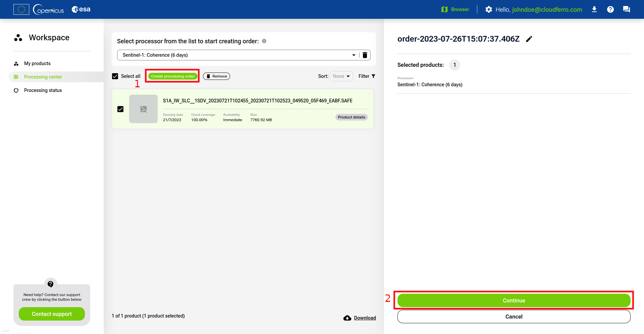The width and height of the screenshot is (644, 334).
Task: Select Processing center in sidebar
Action: pyautogui.click(x=43, y=77)
